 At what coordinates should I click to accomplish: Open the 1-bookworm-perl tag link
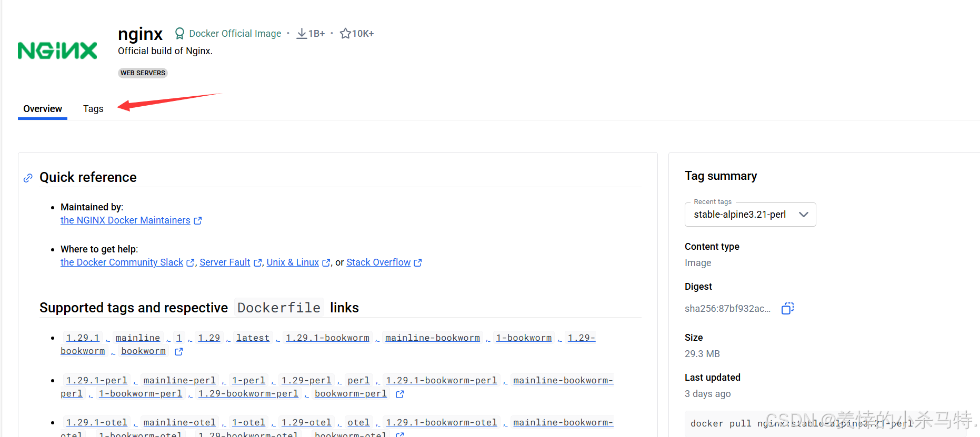141,393
